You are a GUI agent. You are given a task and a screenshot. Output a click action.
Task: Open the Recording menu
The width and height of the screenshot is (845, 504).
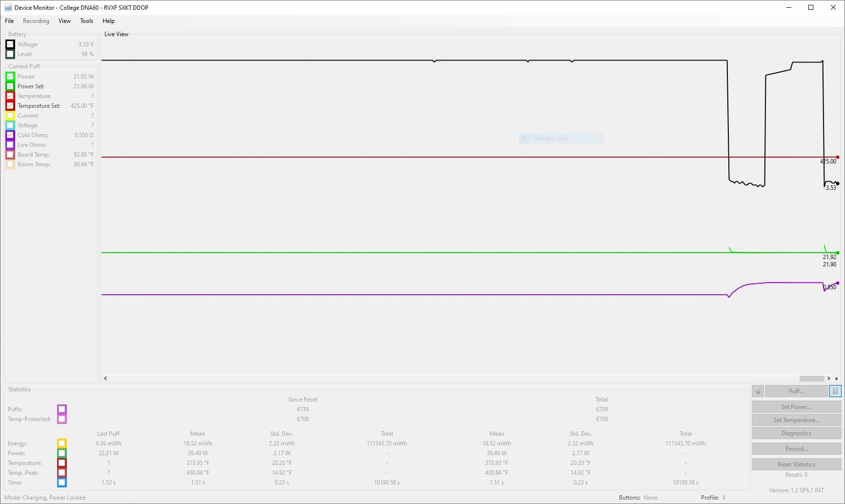[36, 21]
